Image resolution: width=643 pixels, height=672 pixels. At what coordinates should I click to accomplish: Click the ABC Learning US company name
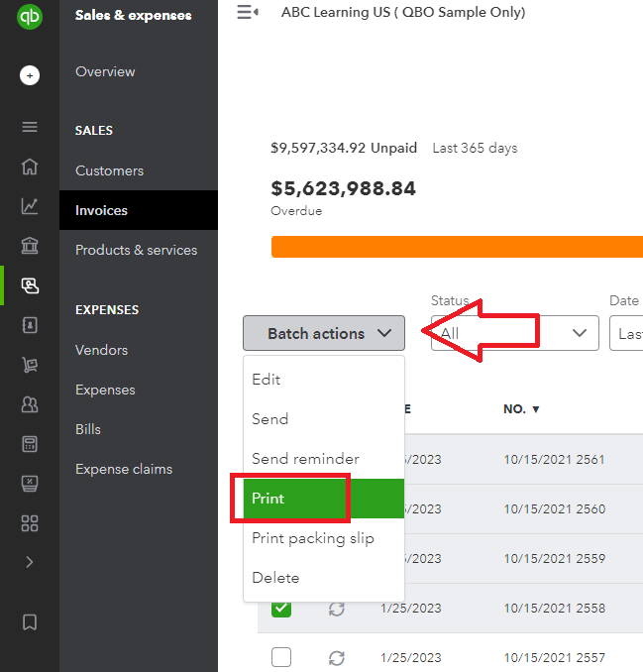point(403,13)
